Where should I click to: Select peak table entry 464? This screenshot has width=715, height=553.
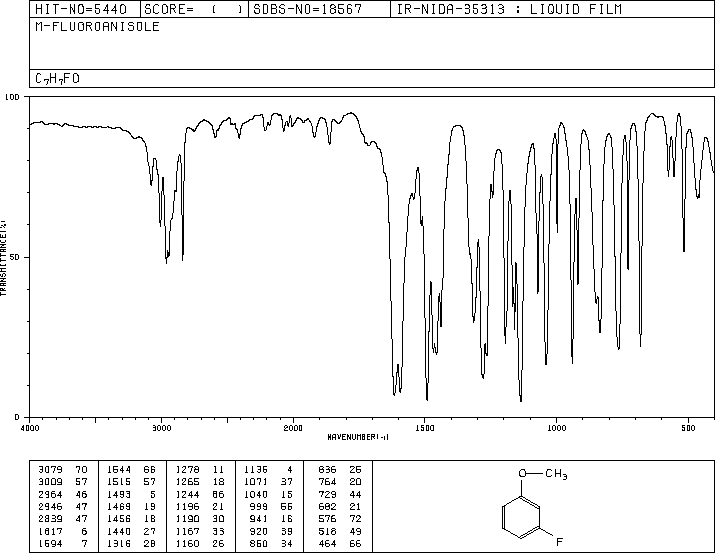coord(340,543)
